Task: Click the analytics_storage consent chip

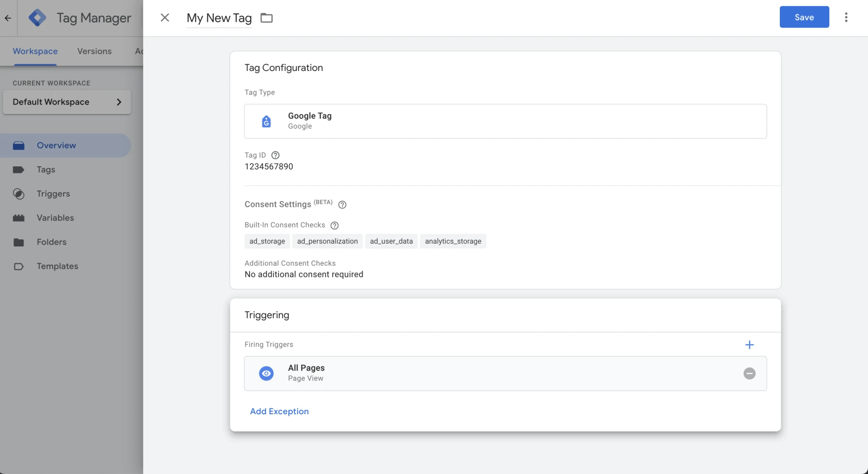Action: (x=453, y=241)
